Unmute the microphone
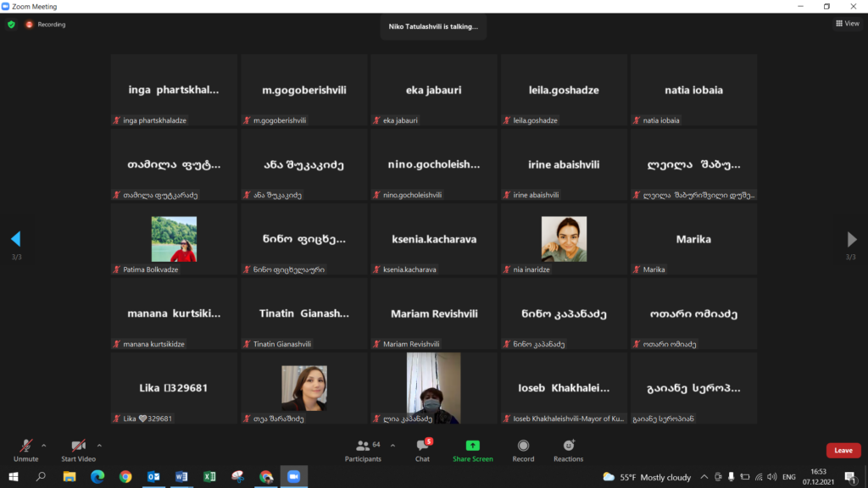 [x=26, y=449]
